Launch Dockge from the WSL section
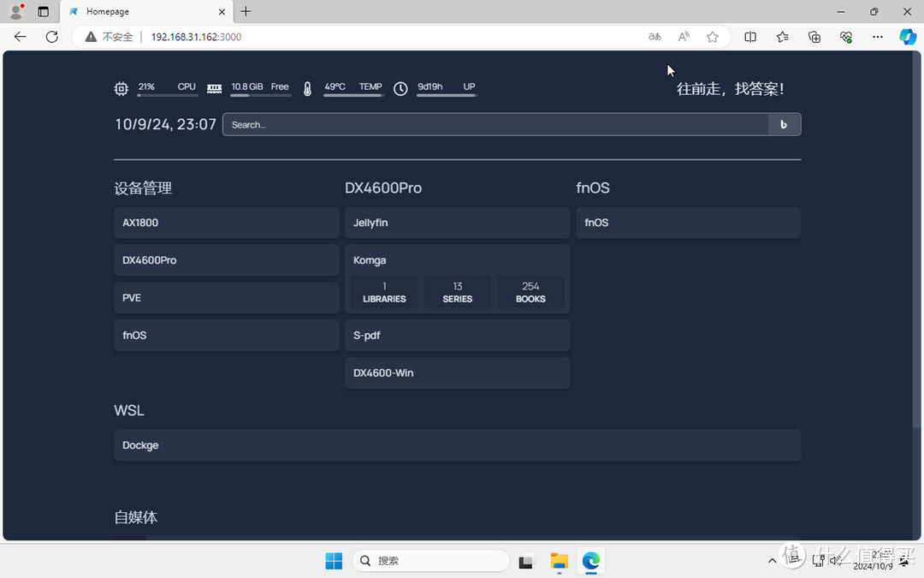The image size is (924, 578). [457, 444]
